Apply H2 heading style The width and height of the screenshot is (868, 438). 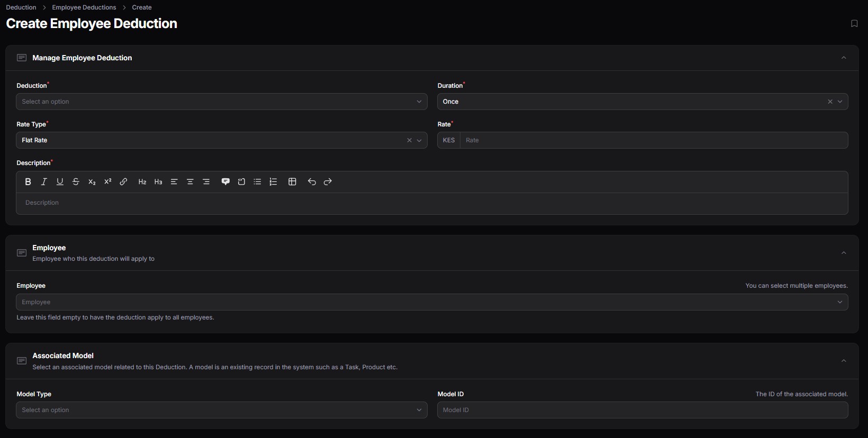[x=142, y=181]
